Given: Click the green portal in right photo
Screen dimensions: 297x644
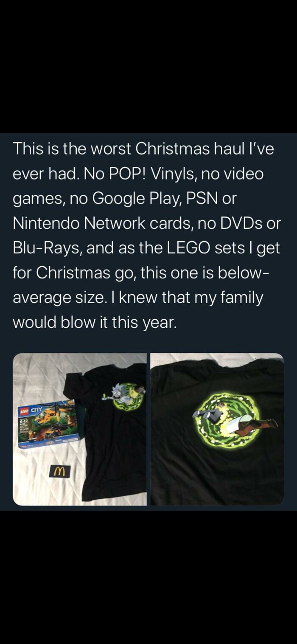Looking at the screenshot, I should [x=228, y=420].
